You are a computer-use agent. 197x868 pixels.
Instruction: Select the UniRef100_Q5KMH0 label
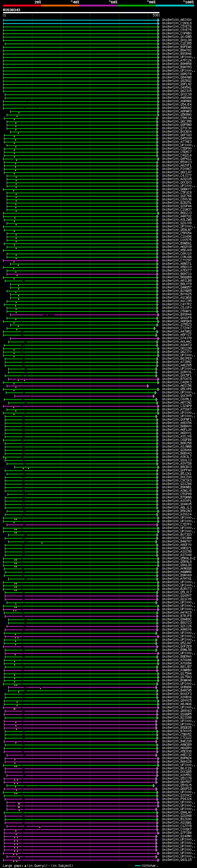pyautogui.click(x=177, y=115)
